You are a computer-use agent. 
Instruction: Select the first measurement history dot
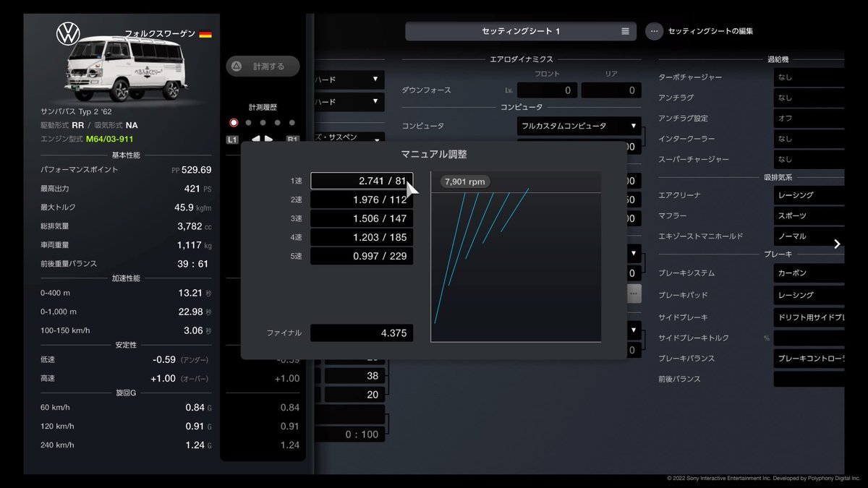click(x=233, y=123)
